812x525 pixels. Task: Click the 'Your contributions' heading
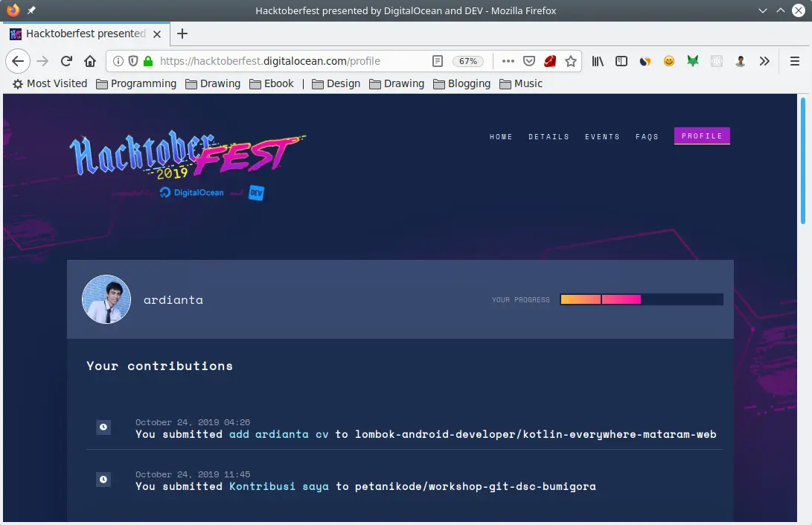coord(159,366)
